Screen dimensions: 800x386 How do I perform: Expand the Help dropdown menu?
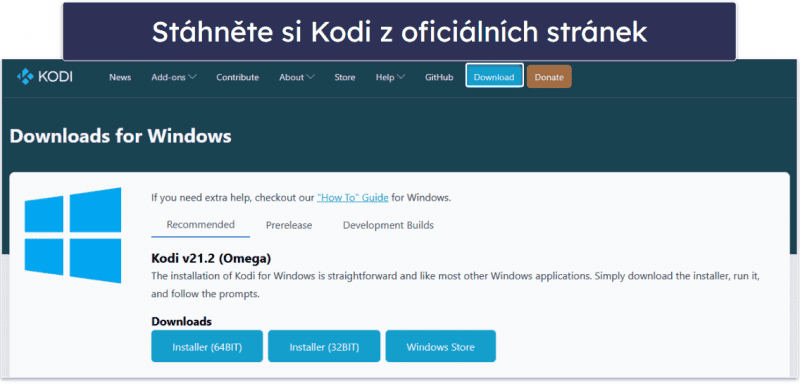pos(390,78)
